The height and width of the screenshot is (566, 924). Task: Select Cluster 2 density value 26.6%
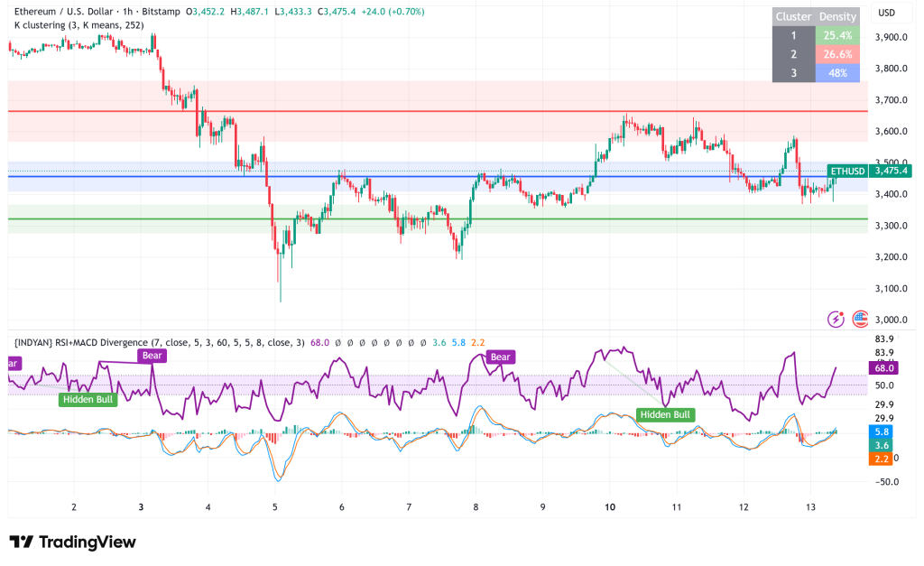pyautogui.click(x=838, y=54)
